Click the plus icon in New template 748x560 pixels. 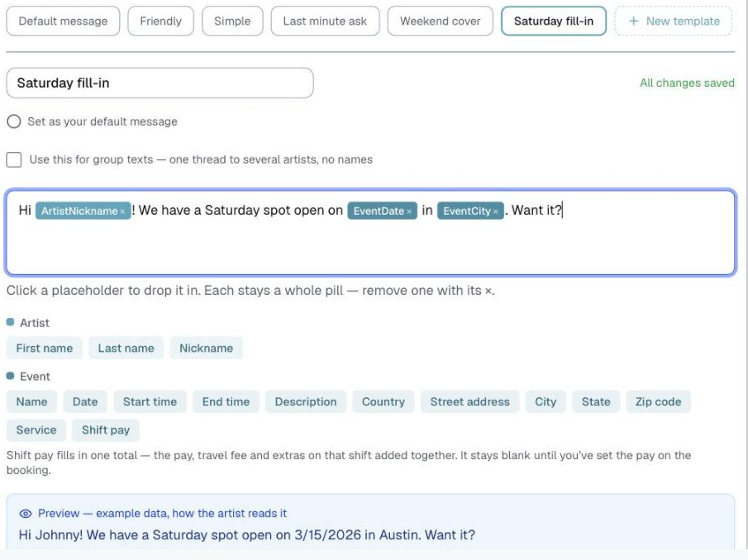[633, 21]
